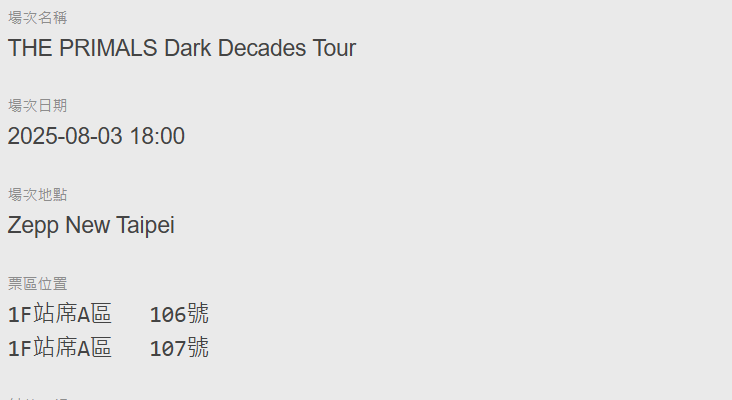This screenshot has height=400, width=732.
Task: Click the partially hidden label at the bottom
Action: click(x=38, y=398)
